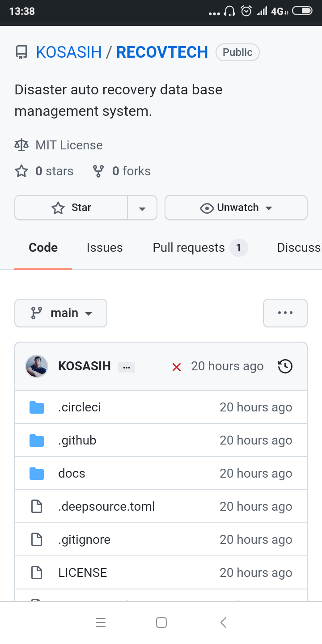Tap the Android back arrow button
The image size is (322, 644).
224,623
